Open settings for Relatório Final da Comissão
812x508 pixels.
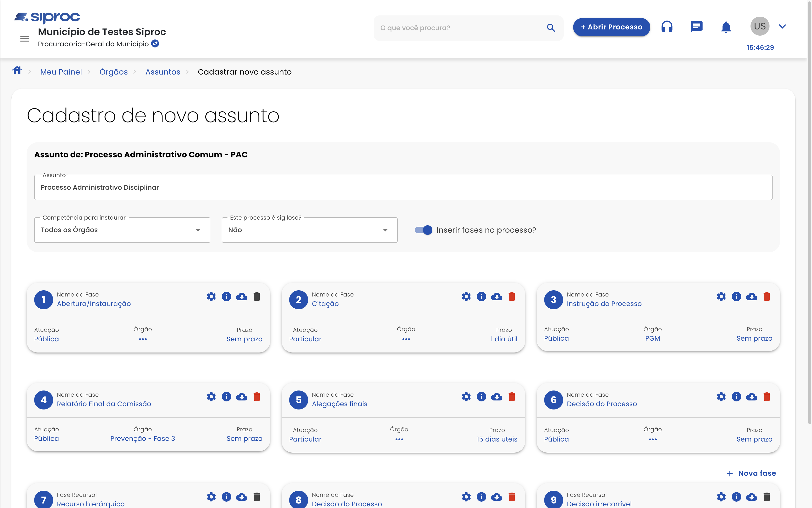tap(211, 397)
